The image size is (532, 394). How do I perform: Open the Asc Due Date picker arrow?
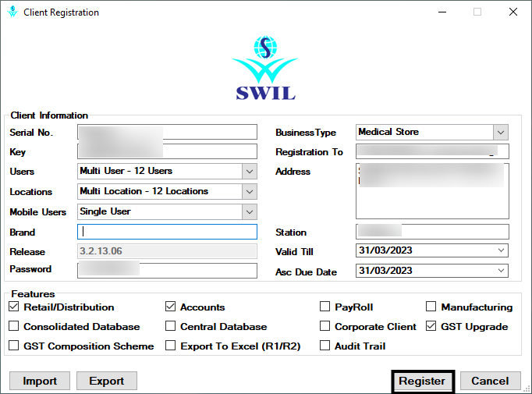501,271
